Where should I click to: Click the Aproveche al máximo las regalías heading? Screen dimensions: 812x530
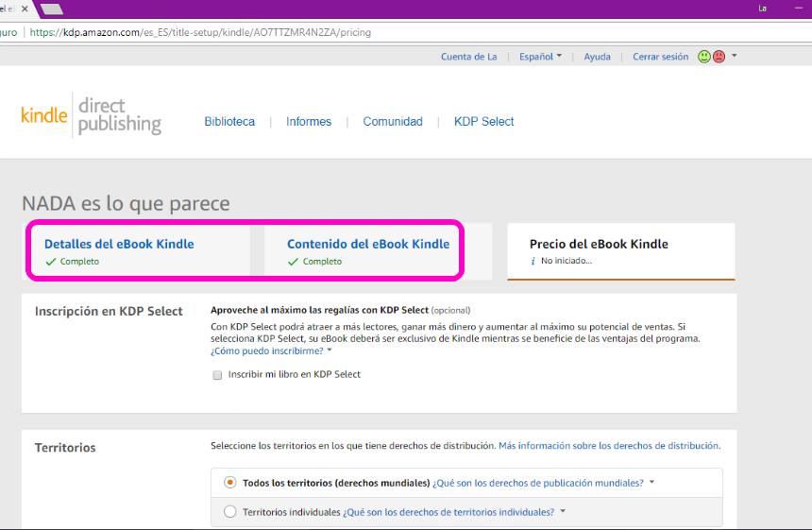[x=319, y=310]
